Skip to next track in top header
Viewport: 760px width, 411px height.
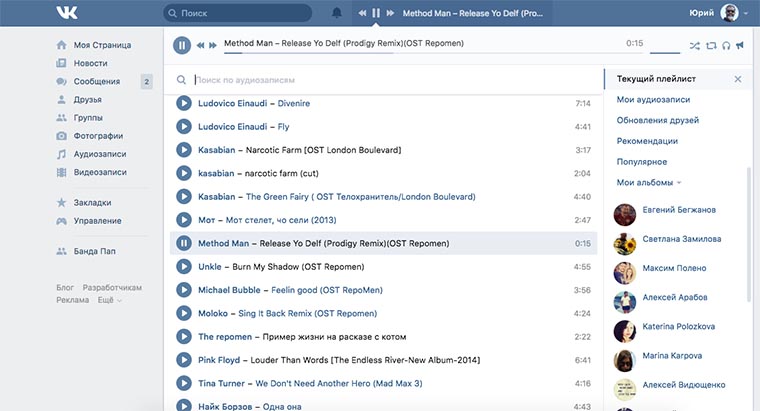pos(390,13)
